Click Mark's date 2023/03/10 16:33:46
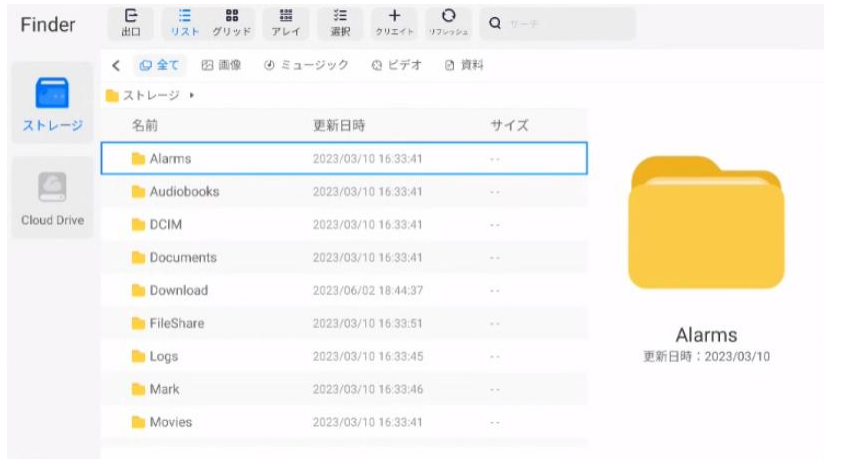Image resolution: width=849 pixels, height=465 pixels. point(368,389)
